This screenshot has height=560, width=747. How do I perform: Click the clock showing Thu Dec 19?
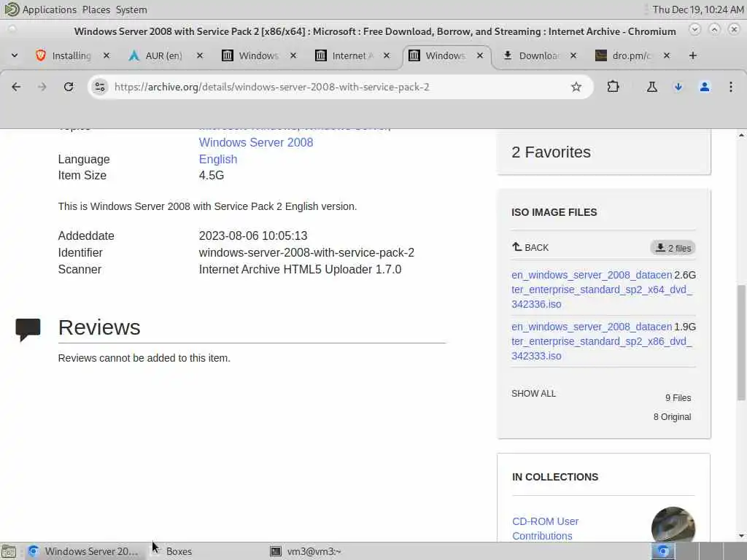697,9
